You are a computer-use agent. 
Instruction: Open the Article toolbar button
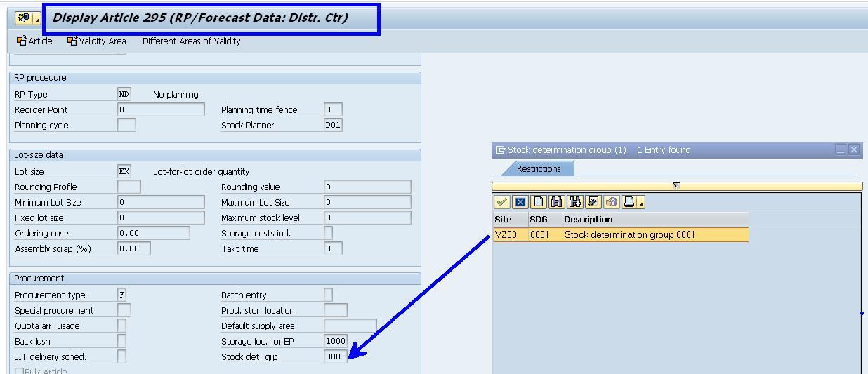point(34,41)
